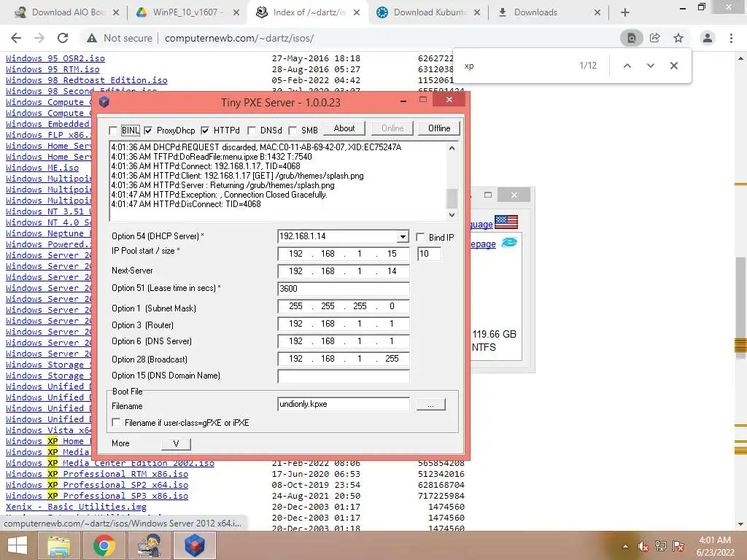This screenshot has height=560, width=747.
Task: Click the IP pool size field showing 10
Action: click(429, 254)
